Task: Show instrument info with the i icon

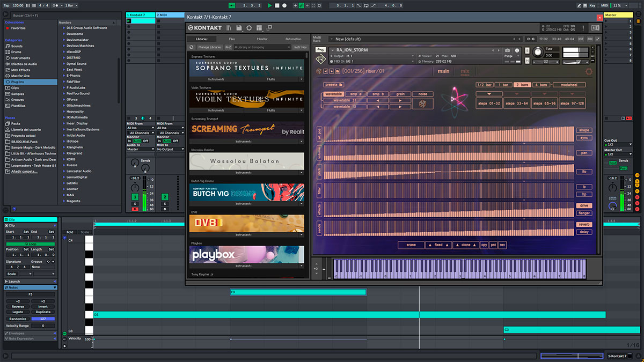Action: point(516,50)
